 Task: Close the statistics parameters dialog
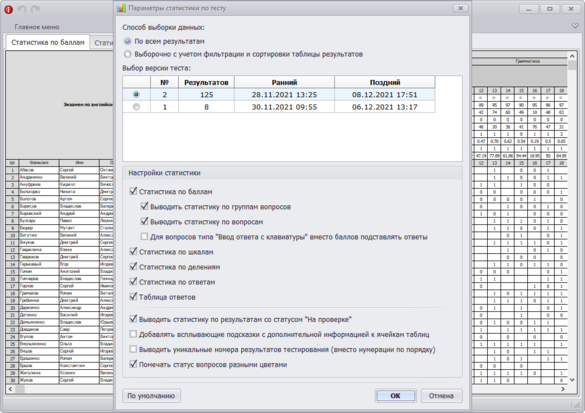[460, 8]
